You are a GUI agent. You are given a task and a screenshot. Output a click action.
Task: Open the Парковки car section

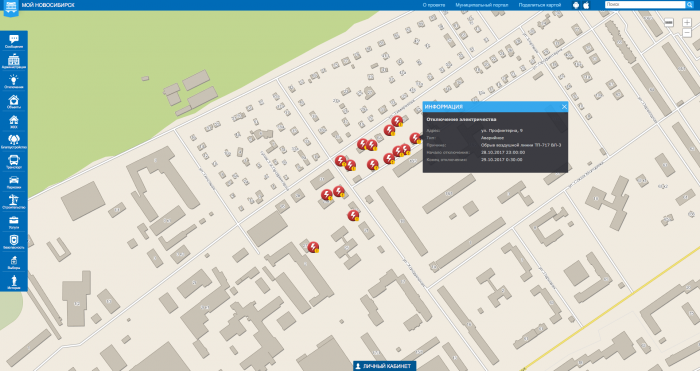pos(14,182)
